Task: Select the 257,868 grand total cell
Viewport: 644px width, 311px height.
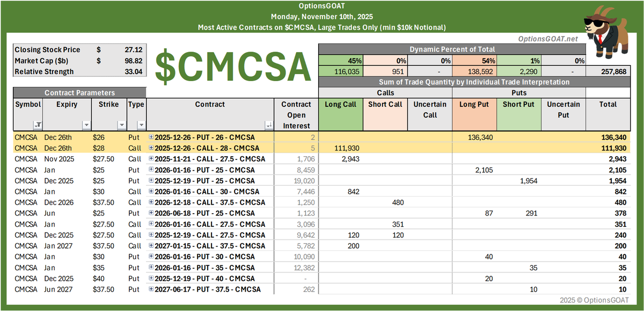Action: pyautogui.click(x=608, y=71)
